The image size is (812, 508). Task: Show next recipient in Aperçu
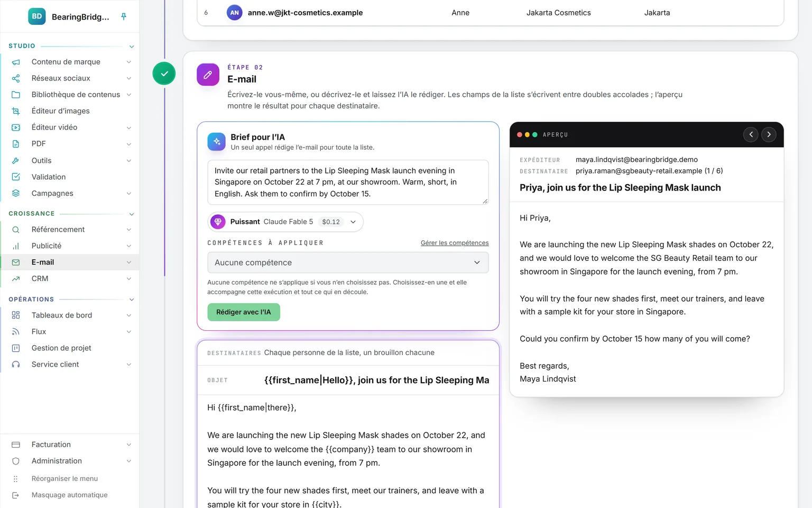[x=769, y=134]
